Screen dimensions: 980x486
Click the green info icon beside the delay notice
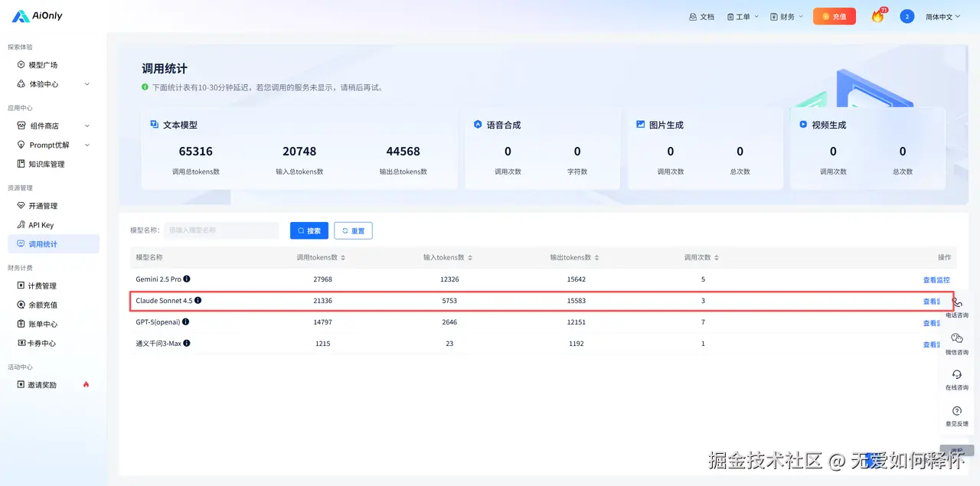(x=145, y=87)
